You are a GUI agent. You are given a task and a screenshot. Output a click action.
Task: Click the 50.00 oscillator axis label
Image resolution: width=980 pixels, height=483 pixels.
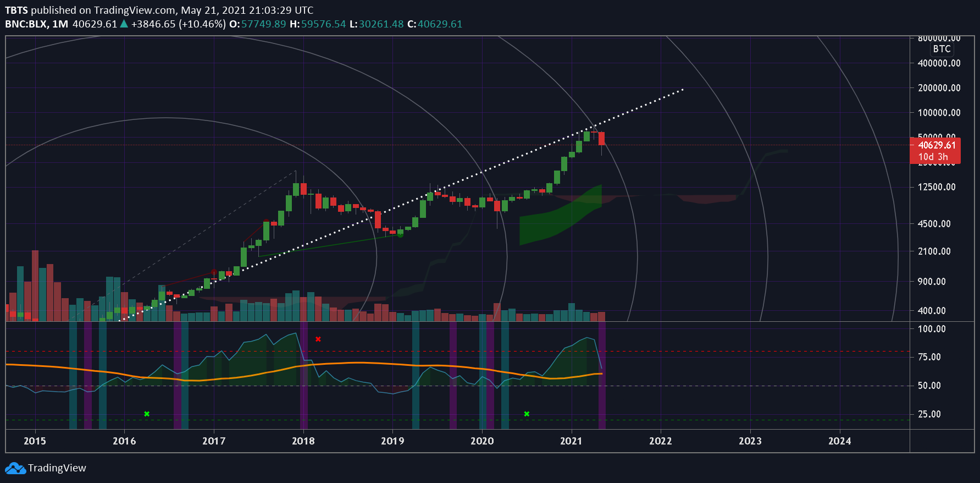point(929,386)
